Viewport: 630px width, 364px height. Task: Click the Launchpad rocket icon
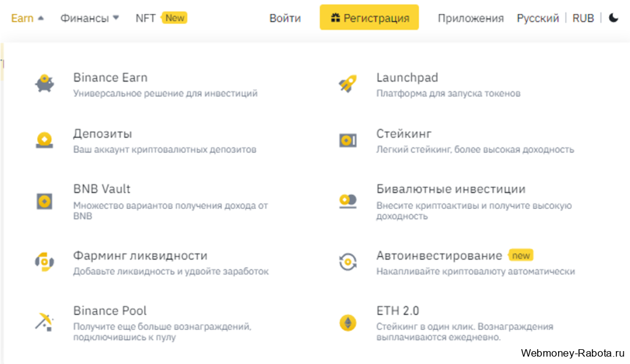click(348, 84)
